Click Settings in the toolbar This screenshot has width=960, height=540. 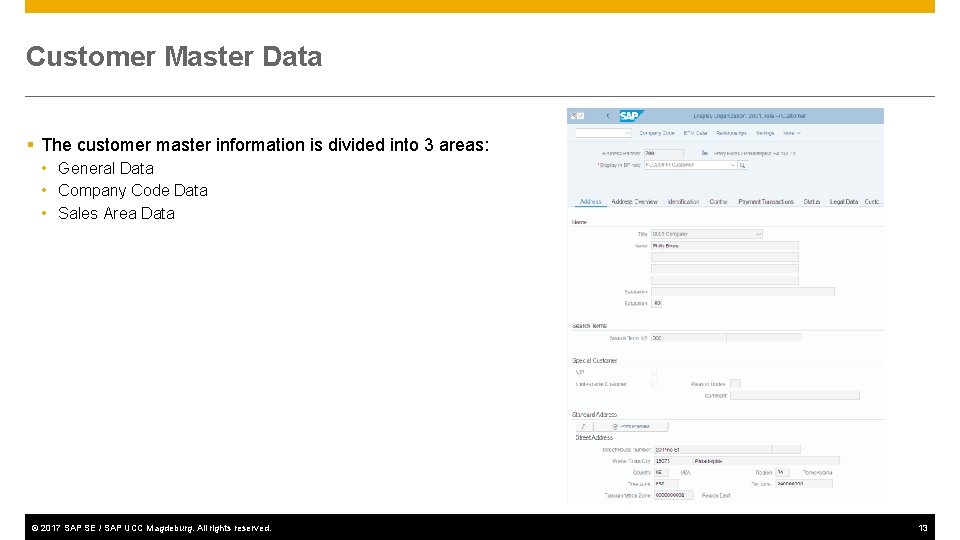click(765, 133)
